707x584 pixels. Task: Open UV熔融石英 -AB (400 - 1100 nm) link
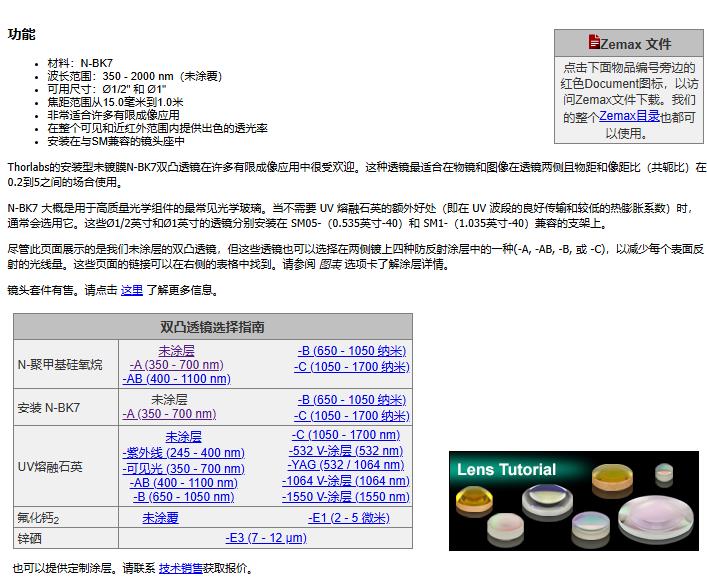point(184,483)
